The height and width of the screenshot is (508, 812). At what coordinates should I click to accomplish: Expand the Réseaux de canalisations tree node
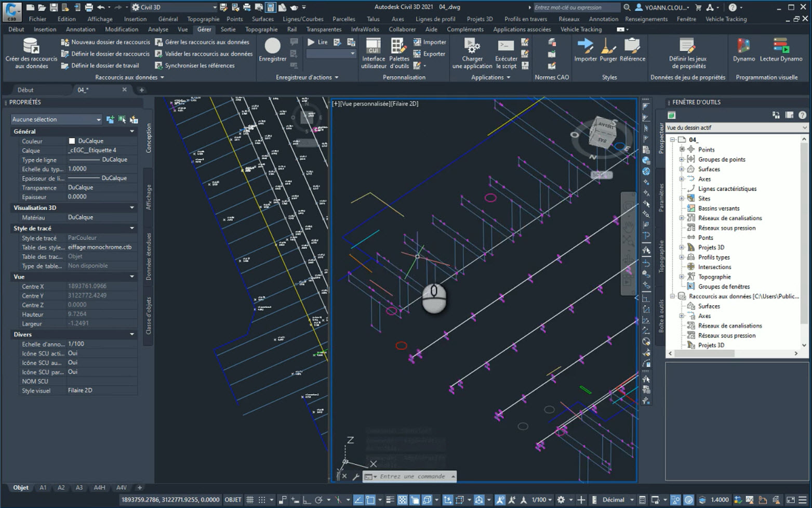click(682, 218)
